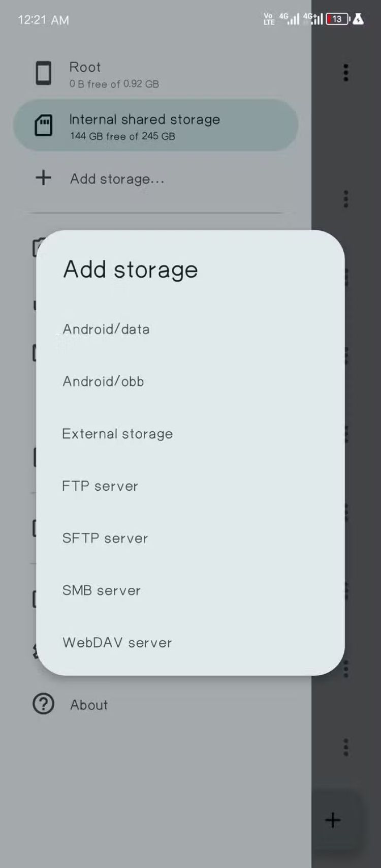The image size is (381, 868).
Task: Click the Internal shared storage SD card icon
Action: pyautogui.click(x=43, y=125)
